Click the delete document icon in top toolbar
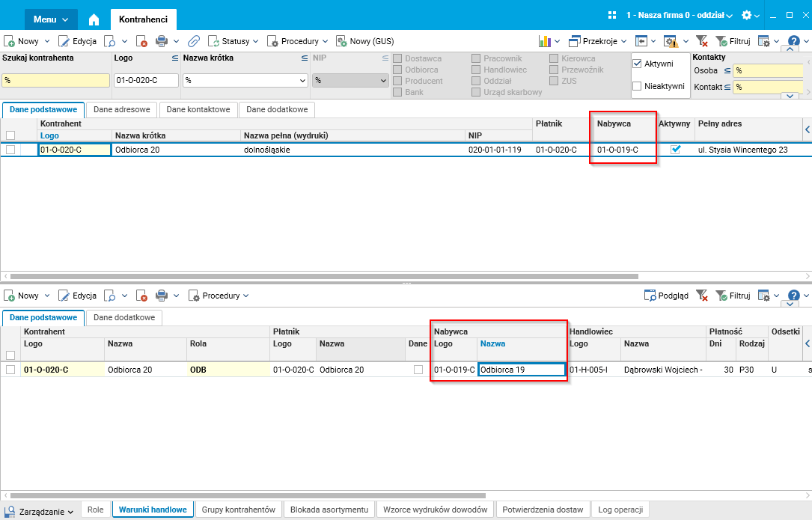 (141, 41)
